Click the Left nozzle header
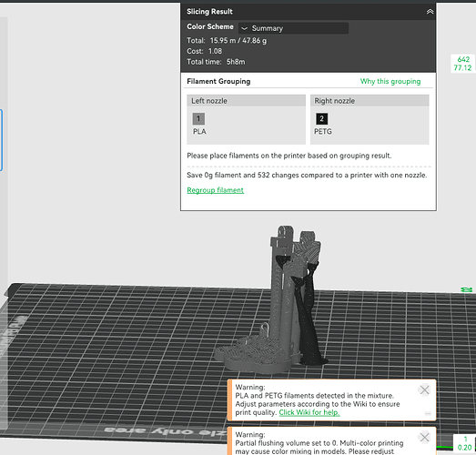This screenshot has height=455, width=476. [247, 101]
